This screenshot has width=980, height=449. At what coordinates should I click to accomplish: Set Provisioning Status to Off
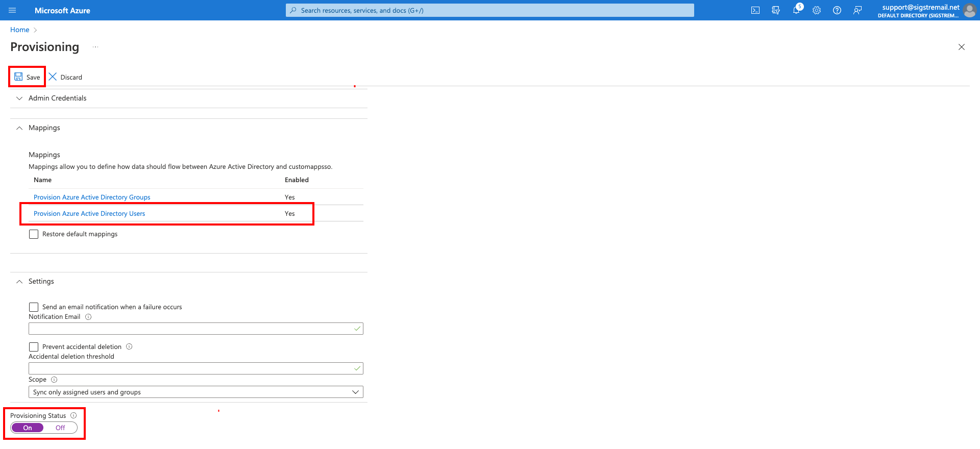pos(60,428)
